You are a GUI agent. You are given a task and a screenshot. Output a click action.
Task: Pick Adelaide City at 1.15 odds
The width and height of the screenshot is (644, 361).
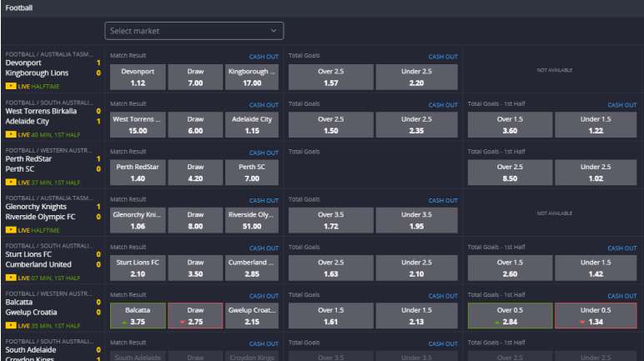[253, 125]
